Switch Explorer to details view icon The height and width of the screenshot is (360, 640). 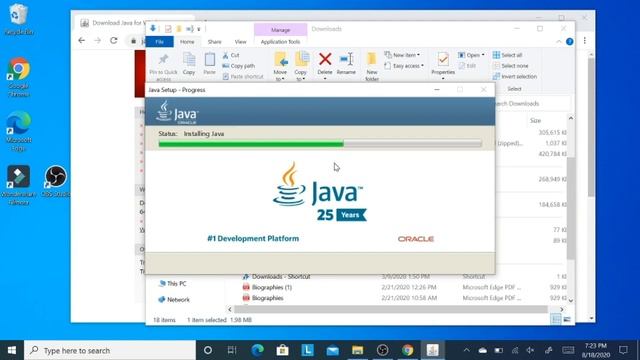[x=556, y=320]
